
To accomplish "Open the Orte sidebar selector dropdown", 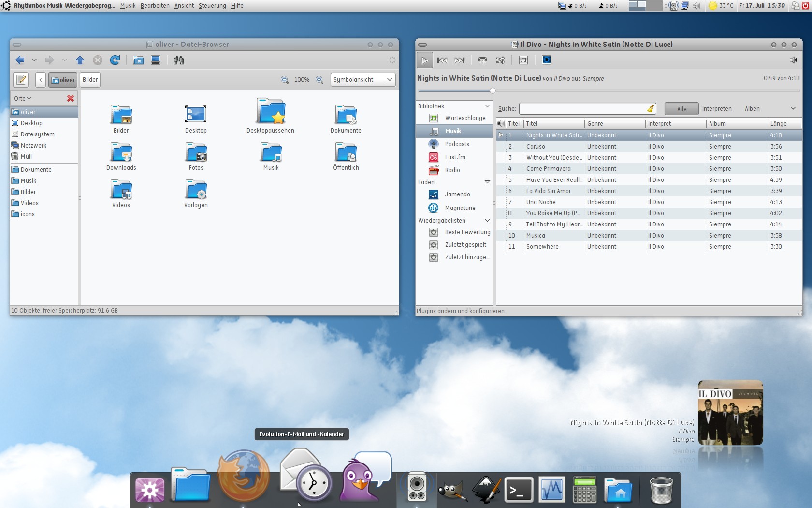I will [x=23, y=98].
